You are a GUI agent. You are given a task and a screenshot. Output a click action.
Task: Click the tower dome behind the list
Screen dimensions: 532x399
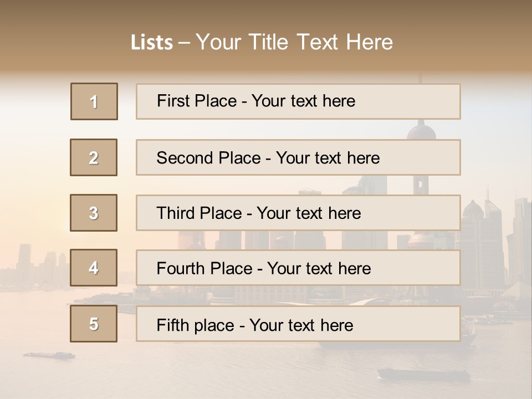click(x=421, y=131)
